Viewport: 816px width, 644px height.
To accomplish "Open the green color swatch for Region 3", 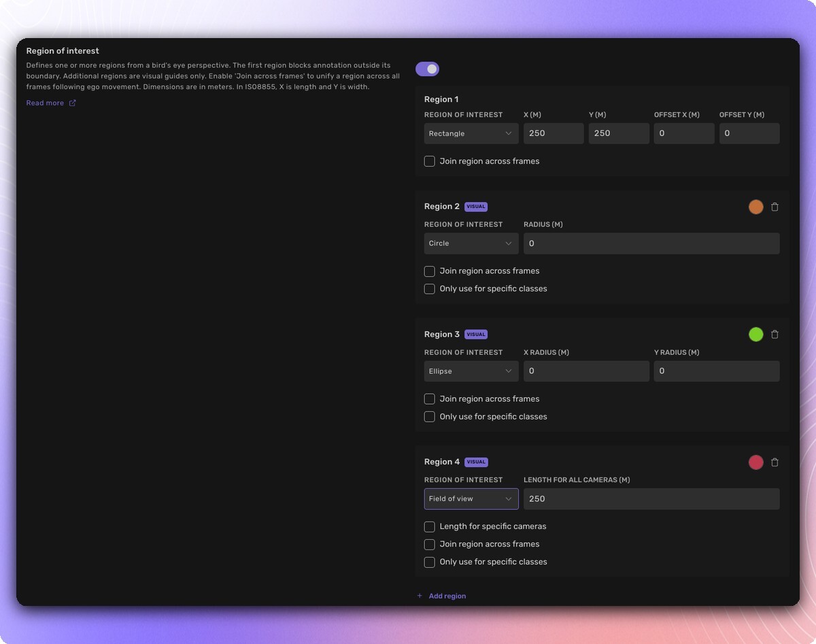I will (x=755, y=335).
